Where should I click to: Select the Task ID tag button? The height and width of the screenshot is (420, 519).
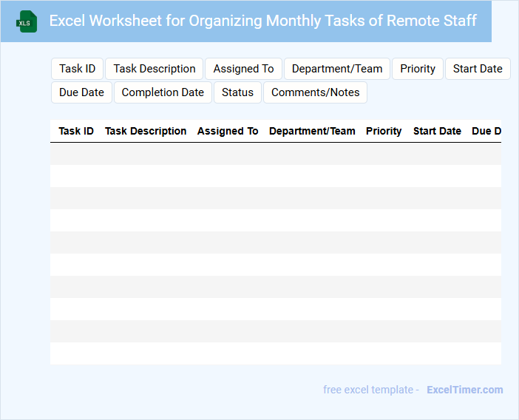tap(78, 69)
